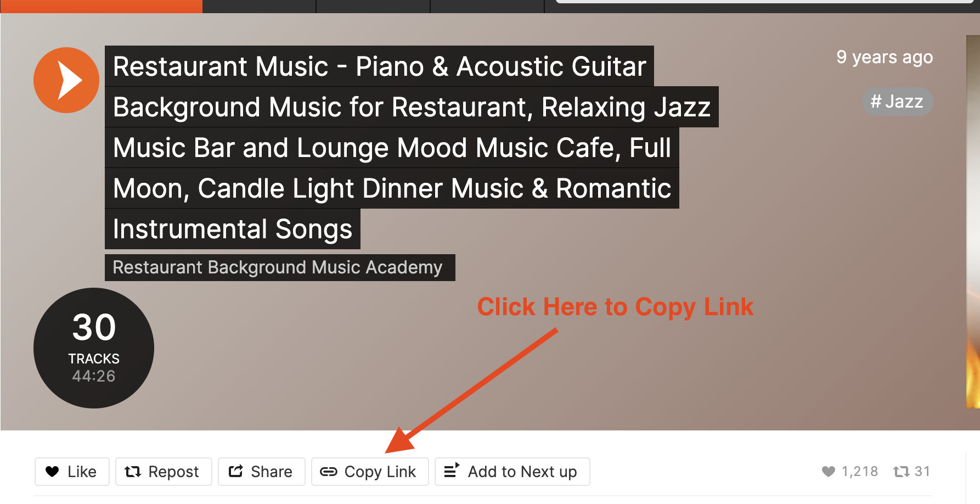Add the playlist to Next up
This screenshot has width=980, height=504.
click(x=512, y=472)
